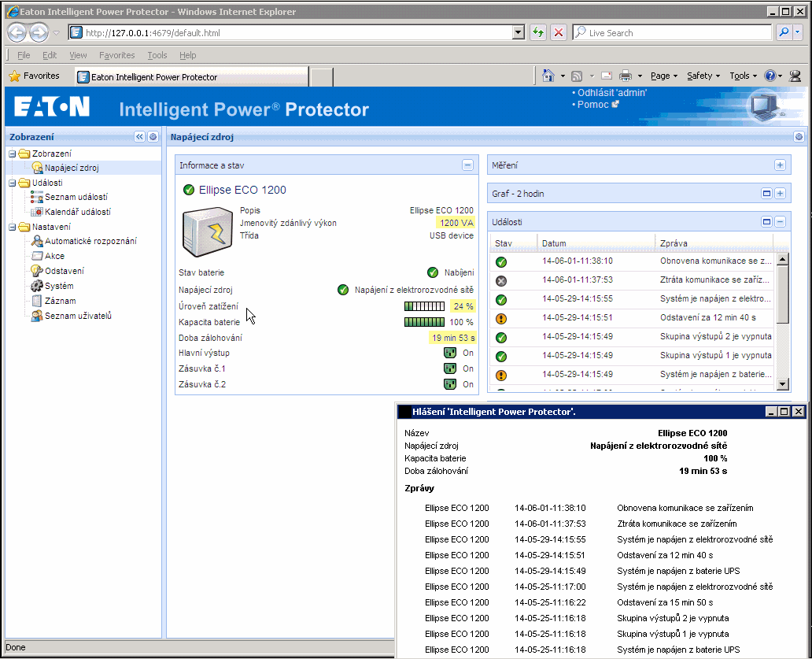Click the browser address bar field
Viewport: 812px width, 659px height.
click(297, 33)
